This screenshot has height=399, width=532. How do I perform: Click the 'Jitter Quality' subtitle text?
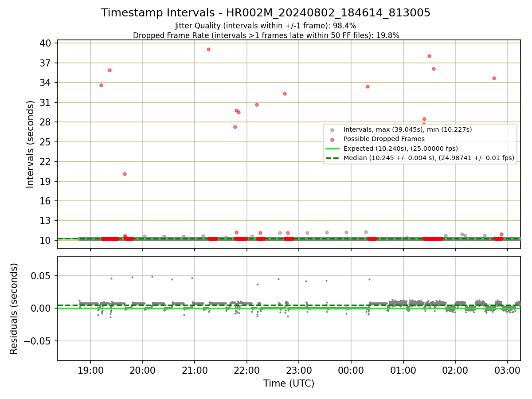click(x=266, y=26)
